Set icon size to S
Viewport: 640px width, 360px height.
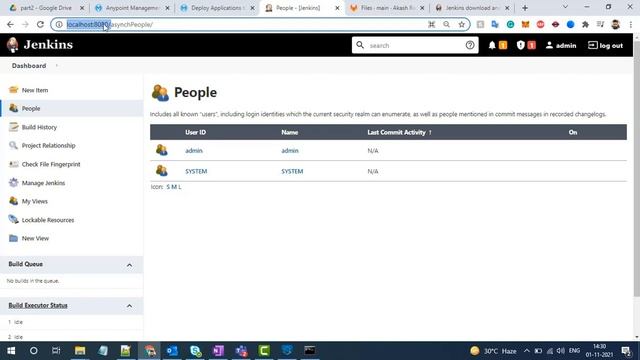pyautogui.click(x=168, y=187)
